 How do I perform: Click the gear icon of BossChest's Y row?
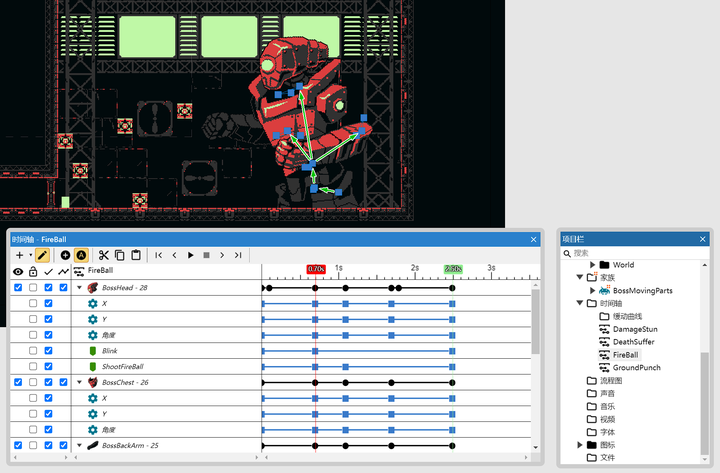click(x=93, y=414)
